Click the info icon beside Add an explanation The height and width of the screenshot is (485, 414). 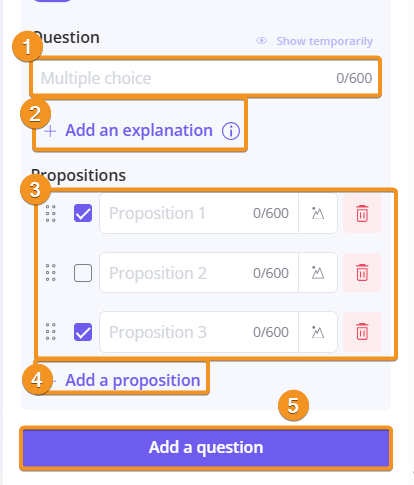pos(231,131)
